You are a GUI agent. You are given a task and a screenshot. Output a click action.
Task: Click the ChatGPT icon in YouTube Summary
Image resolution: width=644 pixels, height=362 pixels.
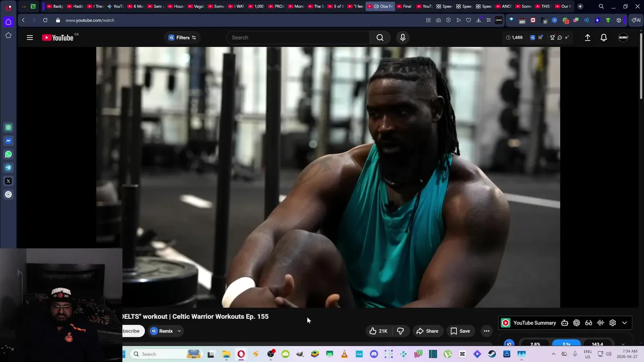pos(577,323)
